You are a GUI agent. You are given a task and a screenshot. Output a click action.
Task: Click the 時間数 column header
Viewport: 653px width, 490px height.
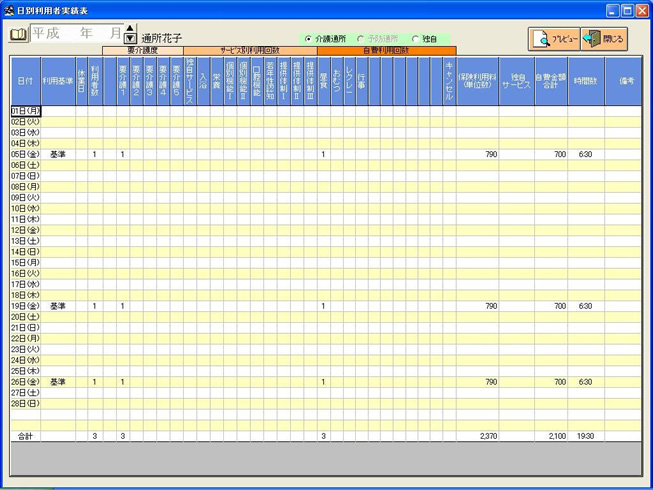tap(585, 80)
